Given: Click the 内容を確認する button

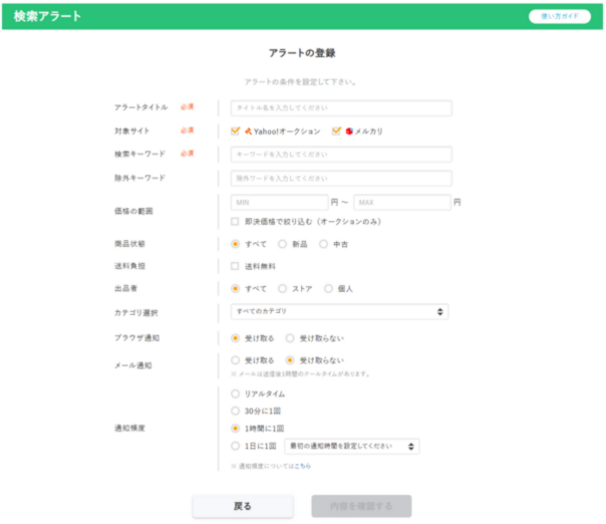Looking at the screenshot, I should 361,506.
